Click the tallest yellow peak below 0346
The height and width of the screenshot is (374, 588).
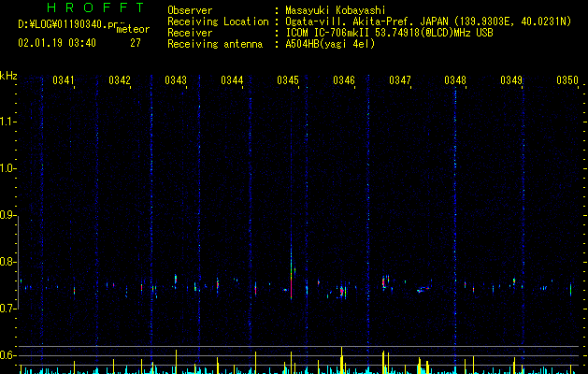[341, 360]
